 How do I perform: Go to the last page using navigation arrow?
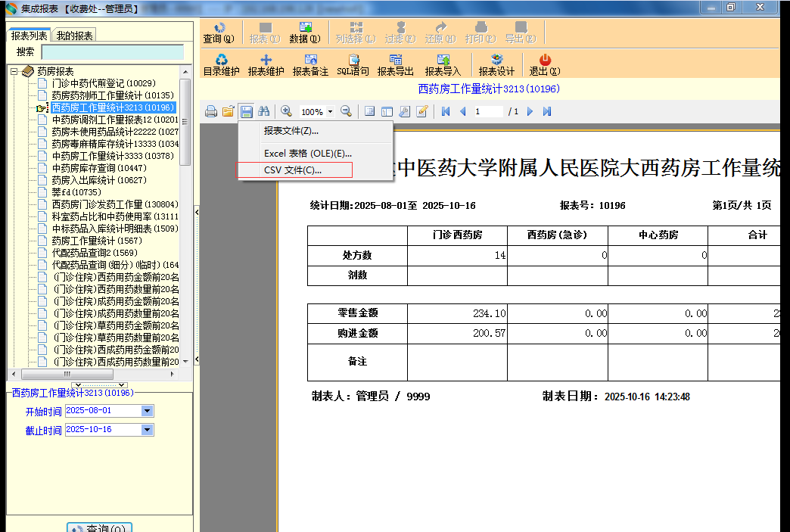[547, 111]
